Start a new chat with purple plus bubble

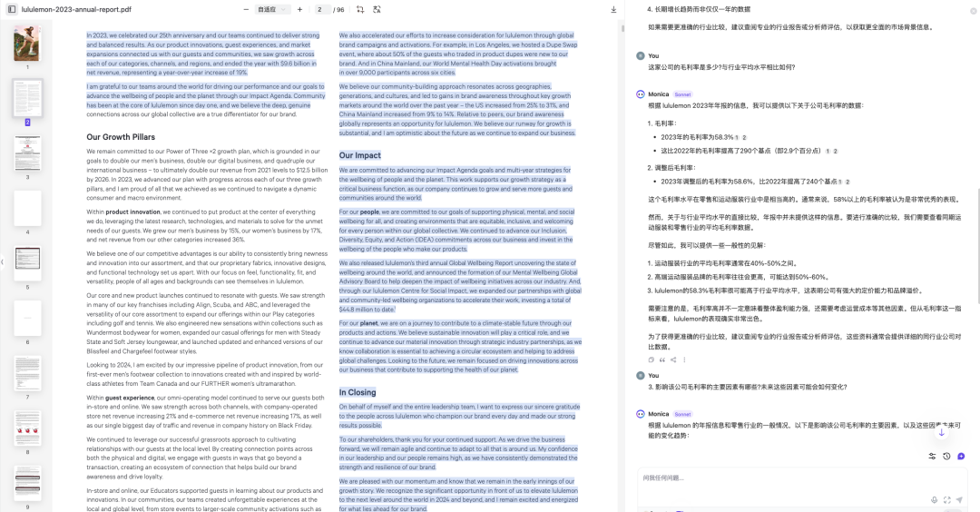961,457
